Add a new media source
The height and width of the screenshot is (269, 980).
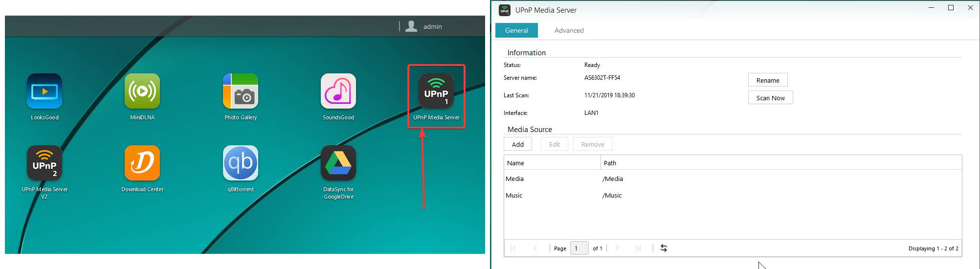[518, 144]
